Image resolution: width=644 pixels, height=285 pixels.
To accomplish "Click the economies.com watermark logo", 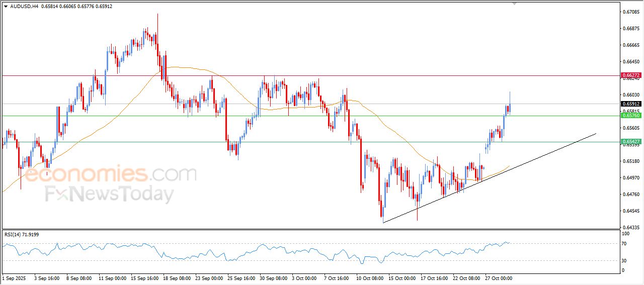I will click(111, 174).
